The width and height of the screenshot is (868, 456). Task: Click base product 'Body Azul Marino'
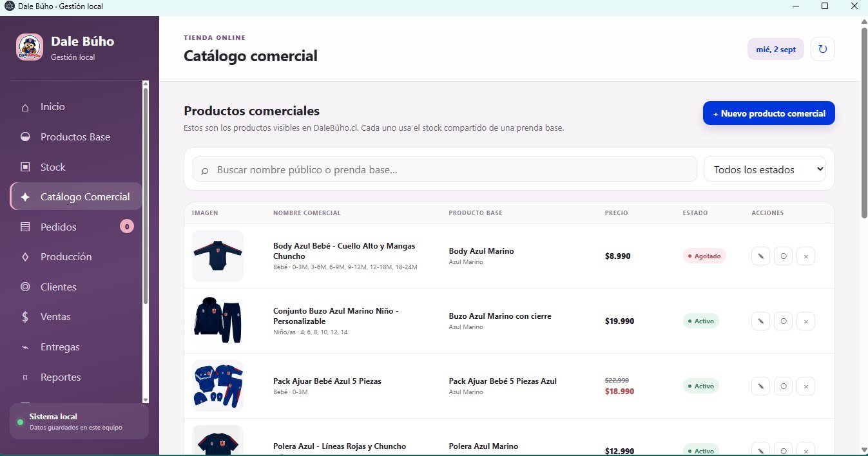click(481, 251)
